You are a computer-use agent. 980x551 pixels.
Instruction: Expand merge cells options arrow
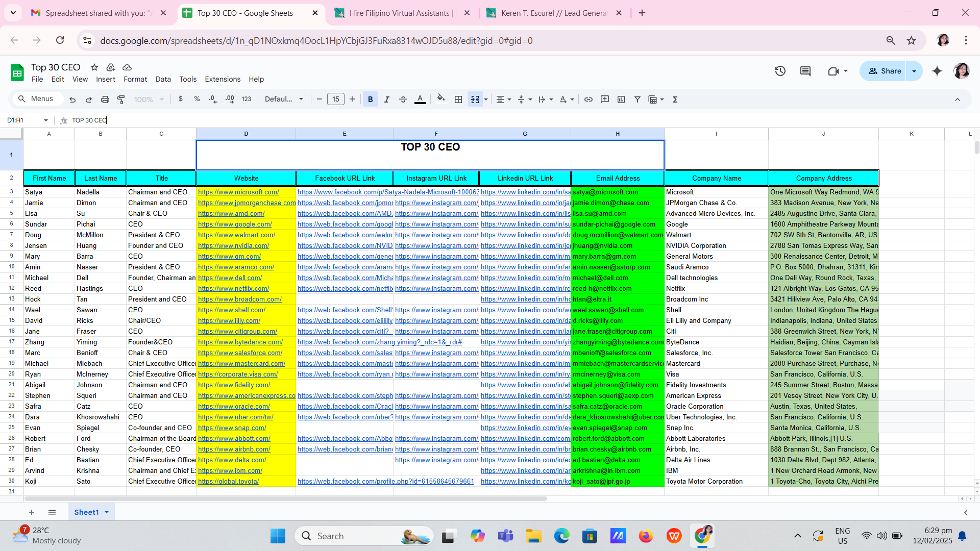[x=486, y=99]
